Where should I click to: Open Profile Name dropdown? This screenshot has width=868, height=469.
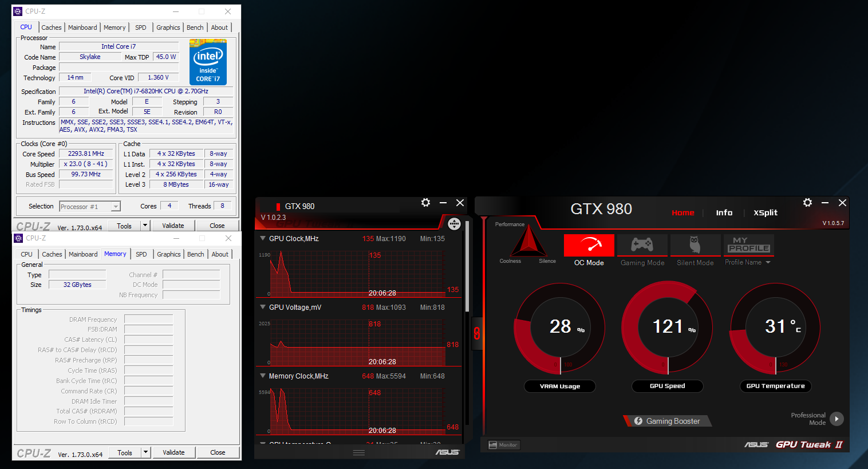click(x=768, y=262)
